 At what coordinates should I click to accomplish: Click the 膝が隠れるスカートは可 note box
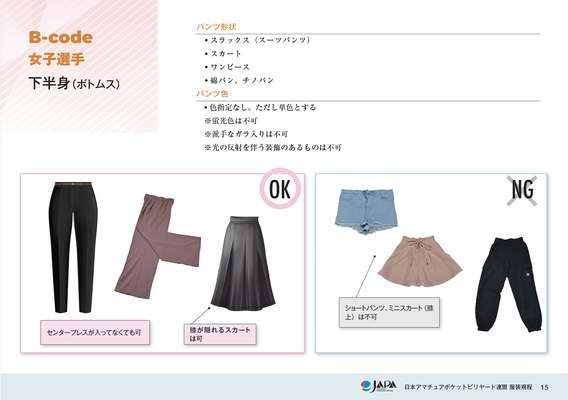click(x=220, y=334)
